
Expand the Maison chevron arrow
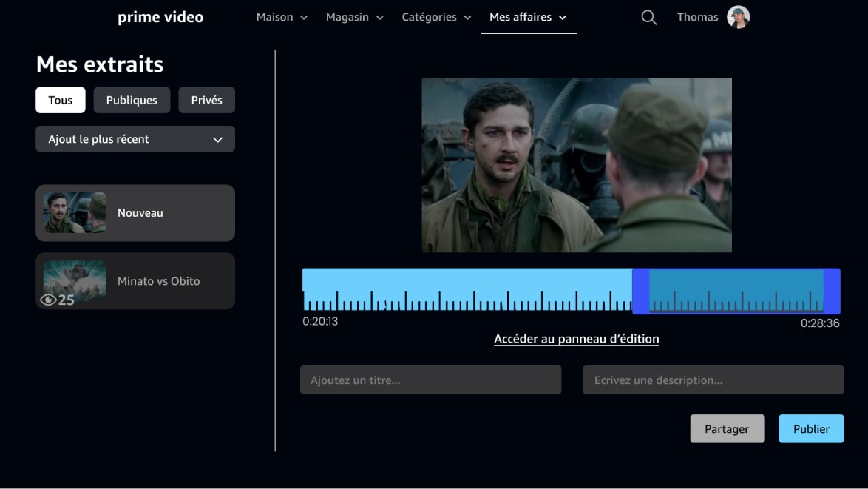pyautogui.click(x=304, y=18)
